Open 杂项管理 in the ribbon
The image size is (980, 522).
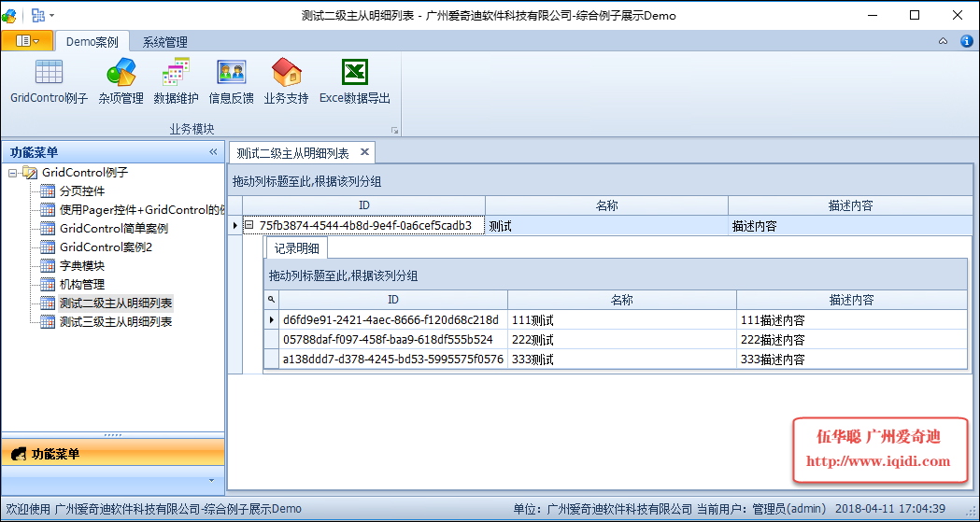pos(121,82)
